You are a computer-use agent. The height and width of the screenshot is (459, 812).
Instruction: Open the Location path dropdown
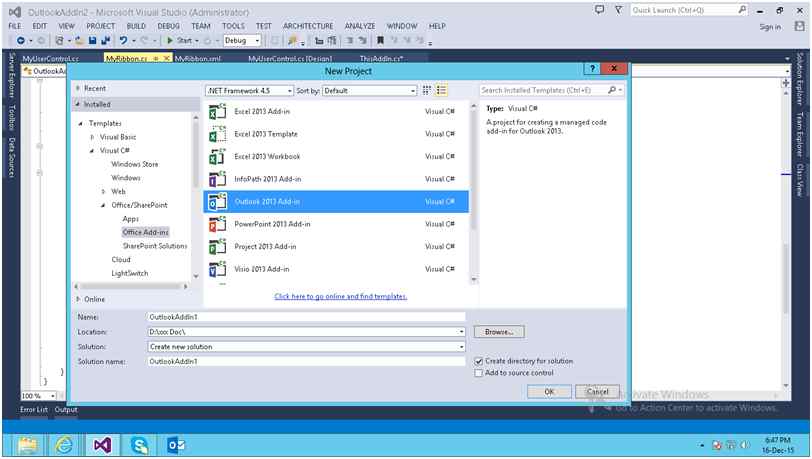coord(461,332)
